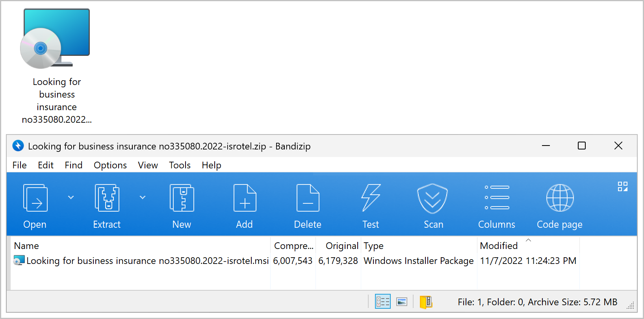
Task: Click the Open archive toolbar icon
Action: click(x=35, y=199)
